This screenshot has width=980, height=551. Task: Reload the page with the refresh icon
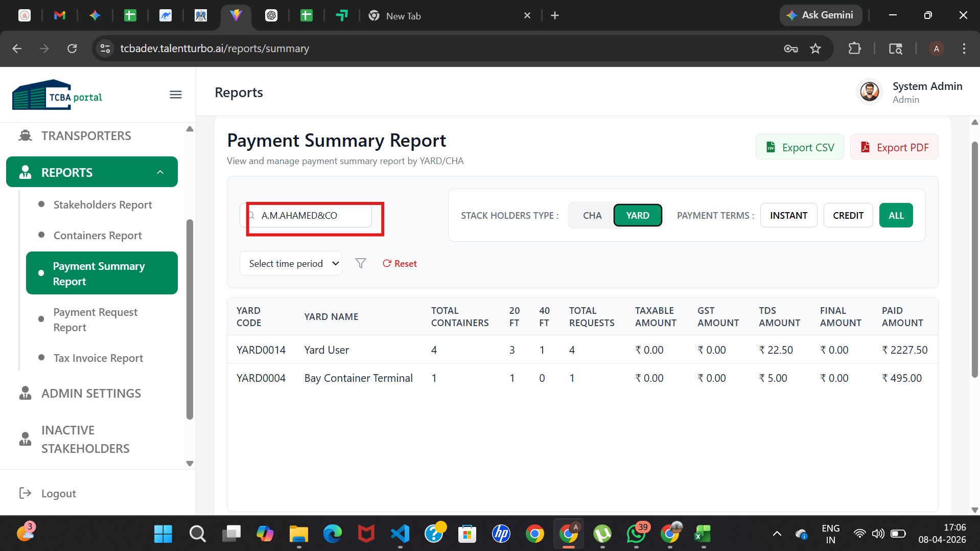(72, 49)
